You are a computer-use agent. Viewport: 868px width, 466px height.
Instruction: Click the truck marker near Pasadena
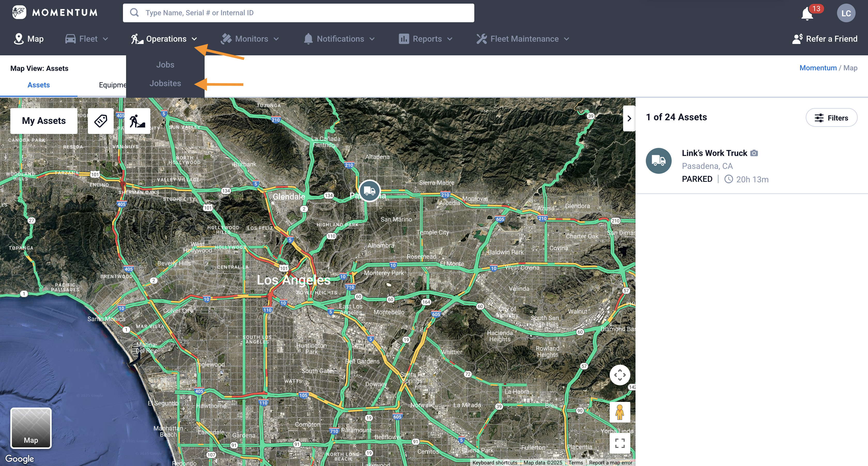(369, 191)
